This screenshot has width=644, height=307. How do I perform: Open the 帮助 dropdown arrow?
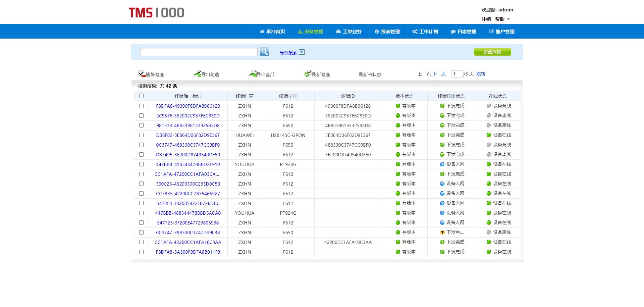(x=508, y=19)
